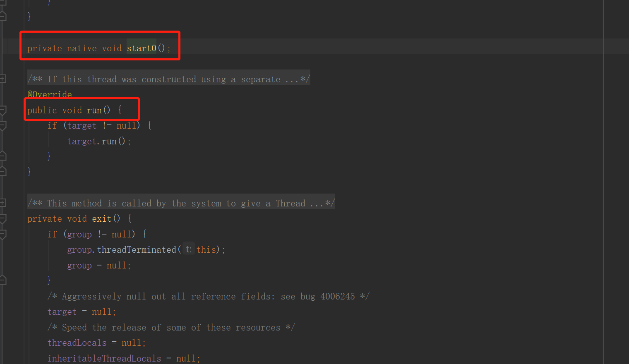Click the '@Override' annotation
Screen dimensions: 629x364
coord(50,95)
